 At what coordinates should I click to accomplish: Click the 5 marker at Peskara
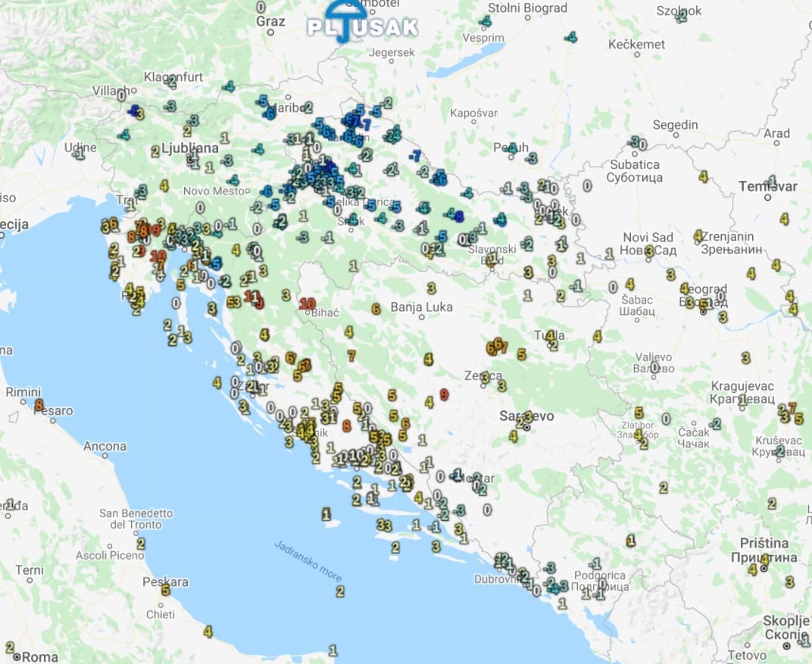click(x=165, y=590)
